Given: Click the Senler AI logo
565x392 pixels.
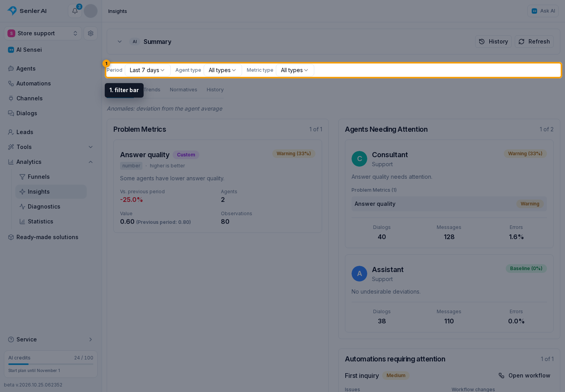Looking at the screenshot, I should click(x=27, y=11).
